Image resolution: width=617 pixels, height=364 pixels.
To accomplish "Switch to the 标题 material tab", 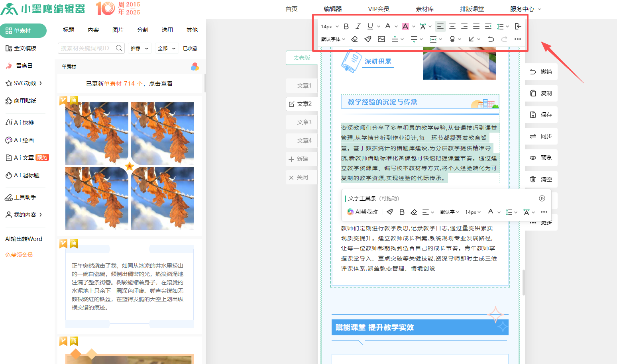I will pyautogui.click(x=69, y=30).
